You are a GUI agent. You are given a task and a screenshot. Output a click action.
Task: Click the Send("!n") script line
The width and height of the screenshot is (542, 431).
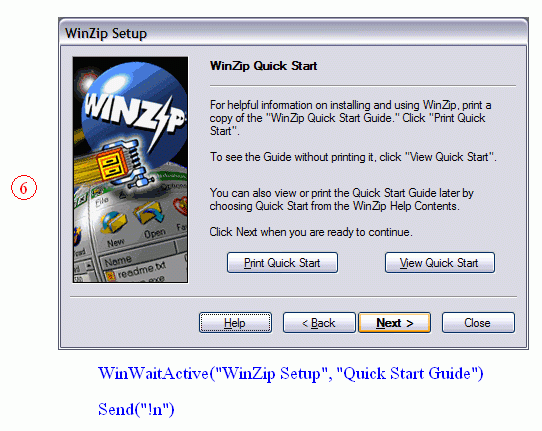136,409
